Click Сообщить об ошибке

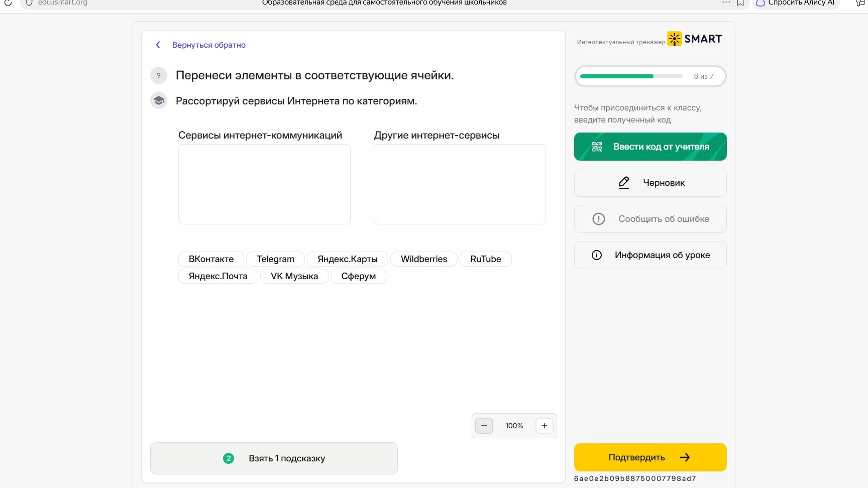click(650, 219)
